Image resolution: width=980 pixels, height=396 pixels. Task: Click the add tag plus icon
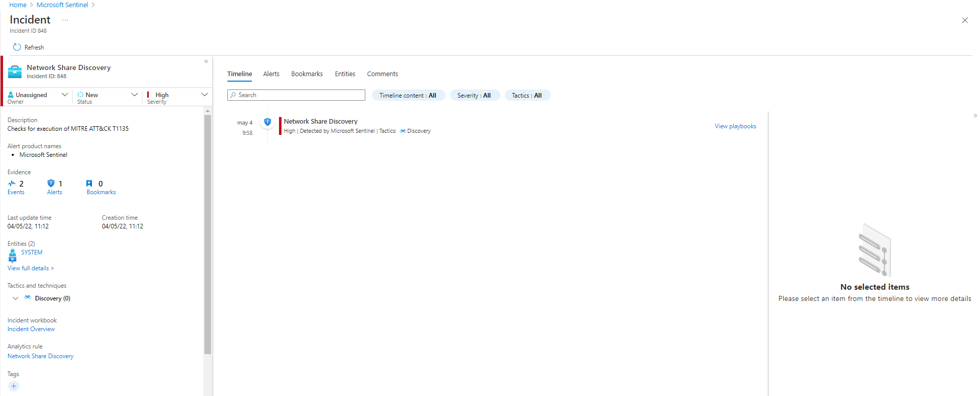pos(14,386)
